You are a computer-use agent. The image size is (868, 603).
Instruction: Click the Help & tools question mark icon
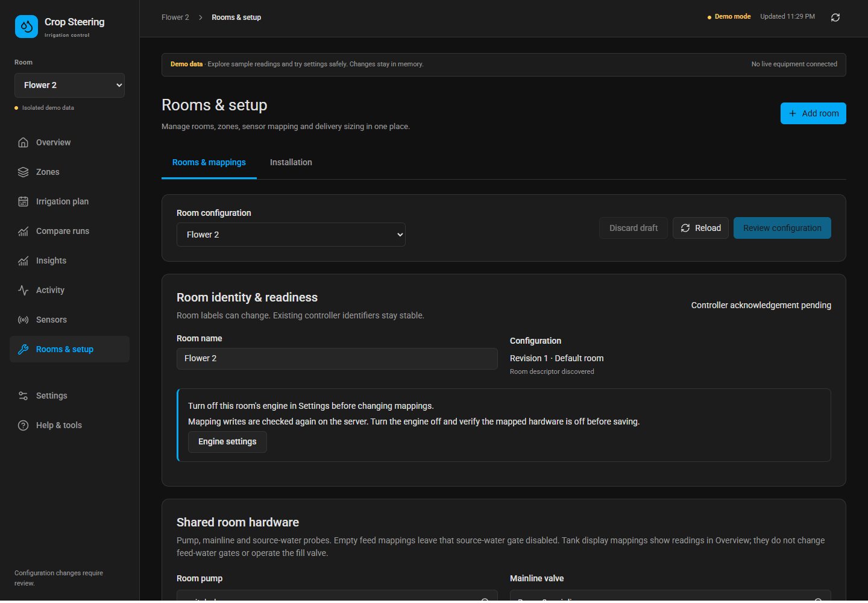point(24,425)
